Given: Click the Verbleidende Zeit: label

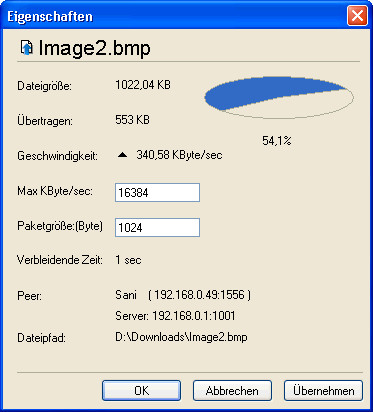Looking at the screenshot, I should point(60,260).
